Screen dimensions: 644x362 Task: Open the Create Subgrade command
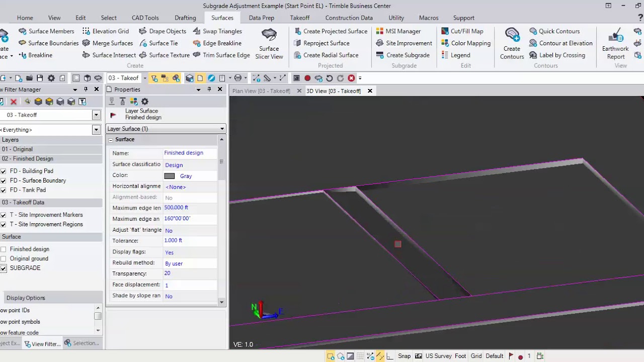click(x=403, y=55)
